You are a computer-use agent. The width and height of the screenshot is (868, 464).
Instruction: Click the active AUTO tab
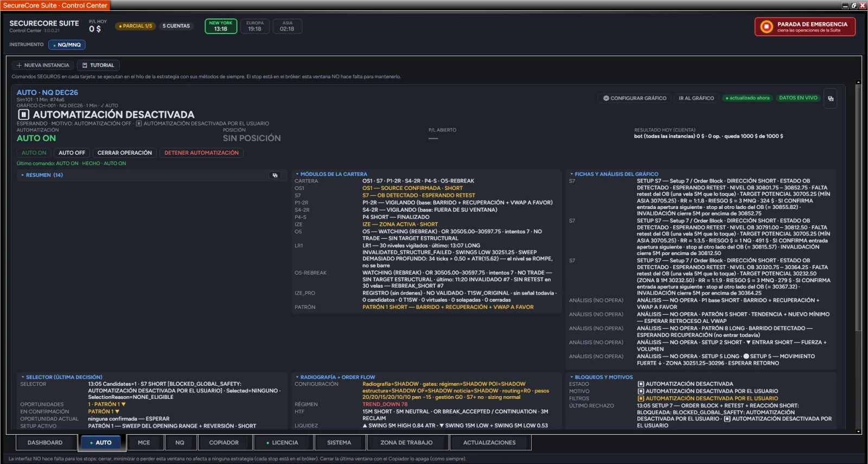[101, 443]
